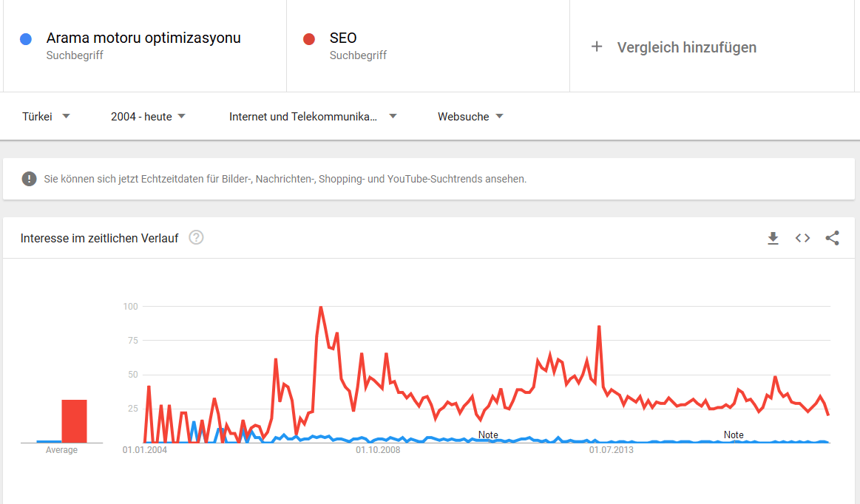Click the plus icon to add comparison
Image resolution: width=860 pixels, height=504 pixels.
pos(597,47)
